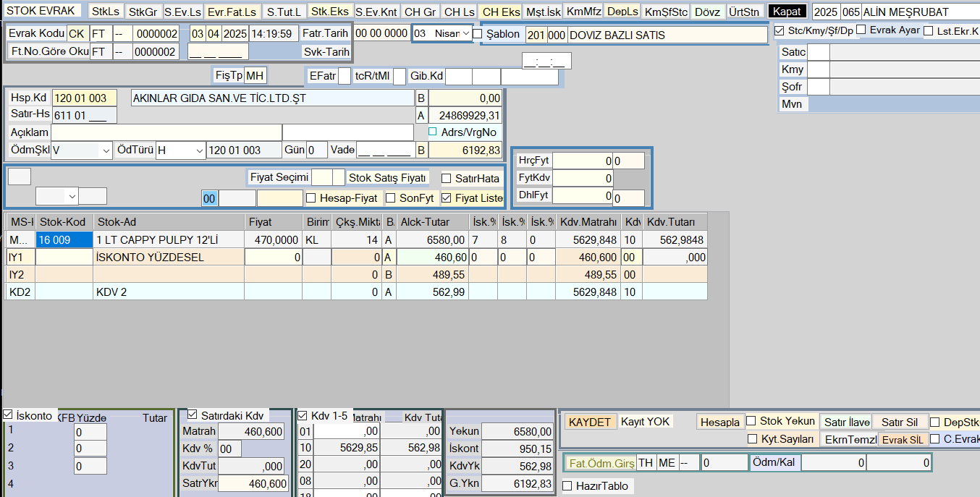Focus the Hsp.Kd account code field
The width and height of the screenshot is (980, 497).
(84, 98)
